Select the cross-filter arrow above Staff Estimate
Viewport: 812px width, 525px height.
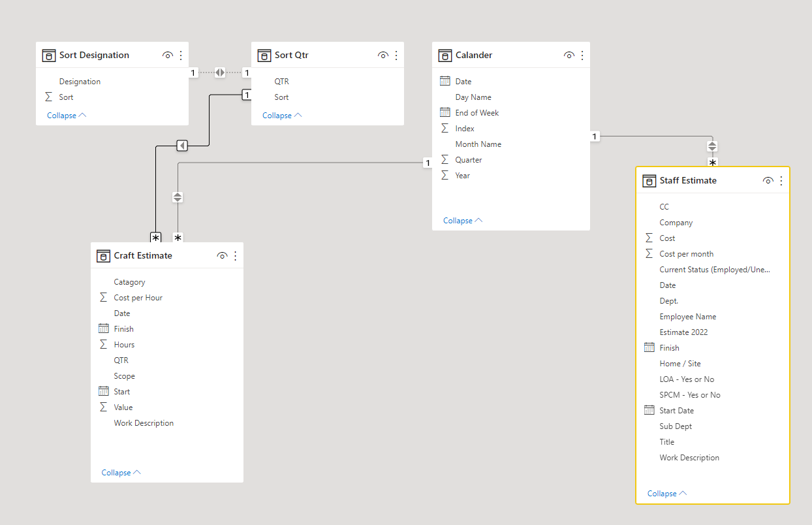712,146
